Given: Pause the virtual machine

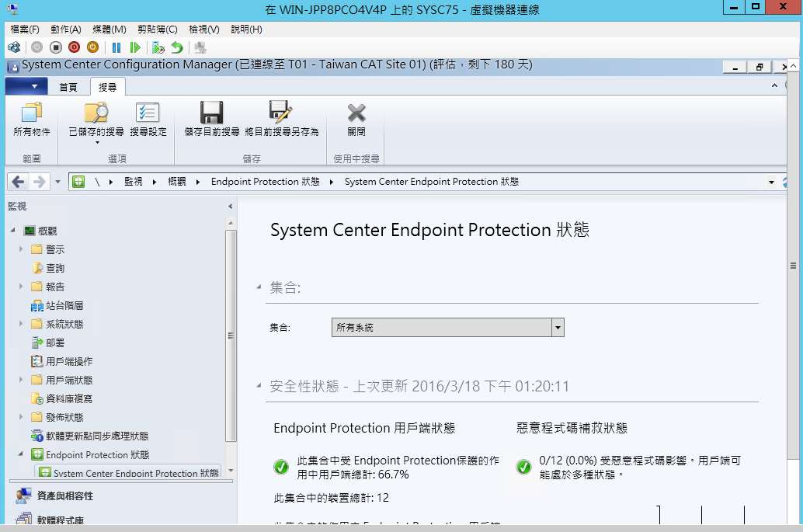Looking at the screenshot, I should click(116, 47).
